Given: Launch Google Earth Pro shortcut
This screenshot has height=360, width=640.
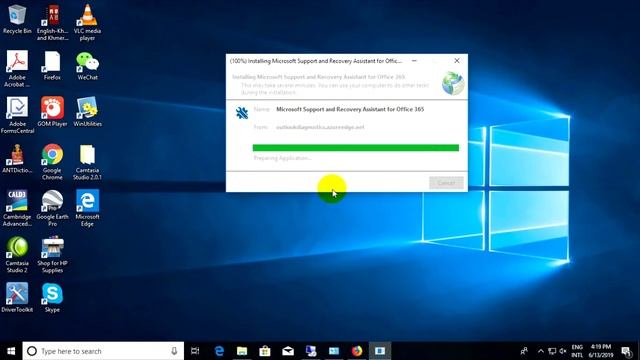Looking at the screenshot, I should point(52,208).
